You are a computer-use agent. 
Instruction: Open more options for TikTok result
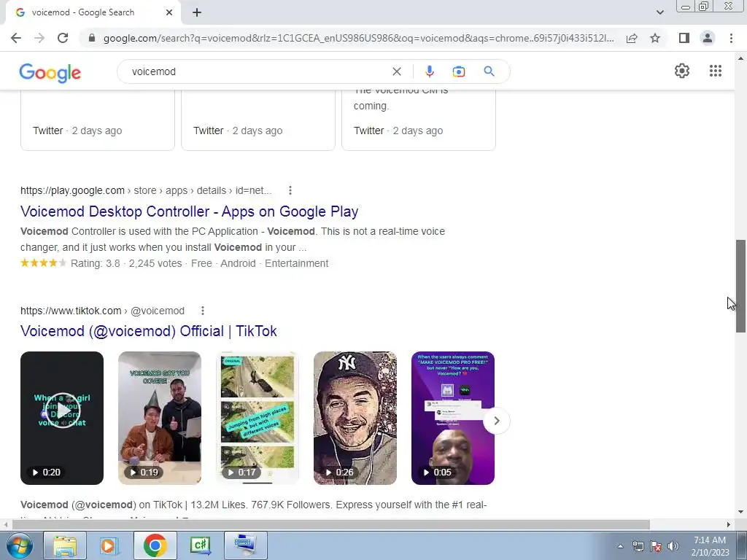[203, 311]
